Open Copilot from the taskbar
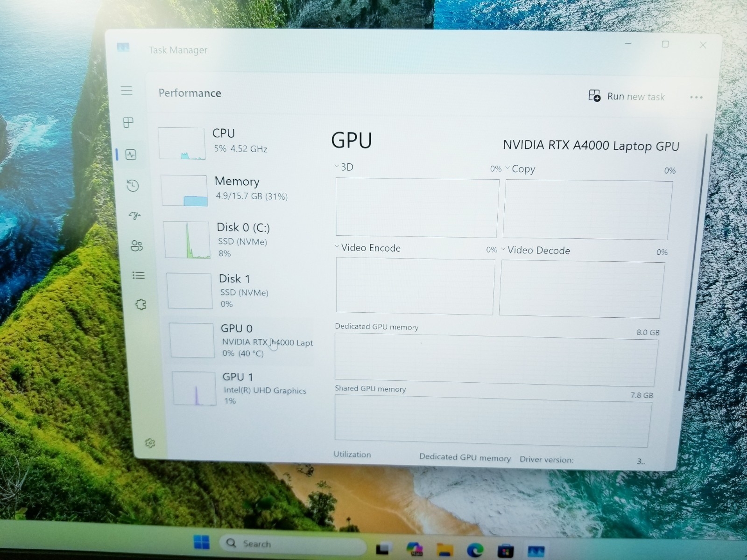The height and width of the screenshot is (560, 747). click(414, 550)
